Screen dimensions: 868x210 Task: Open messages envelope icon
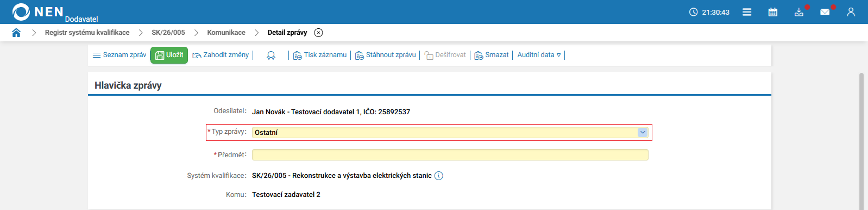coord(825,12)
